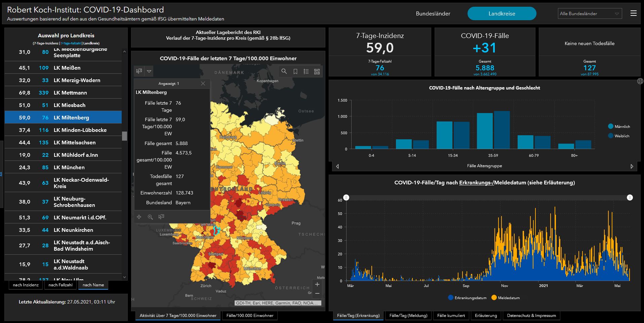Open map bookmarks
The height and width of the screenshot is (323, 644).
(x=295, y=71)
